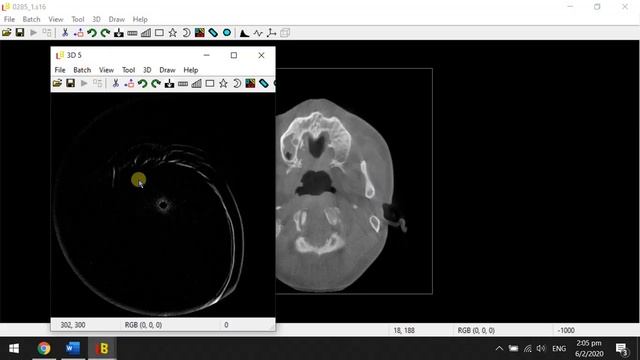Click the '302, 300' coordinates in the 3D S status bar
The image size is (640, 360).
(73, 325)
